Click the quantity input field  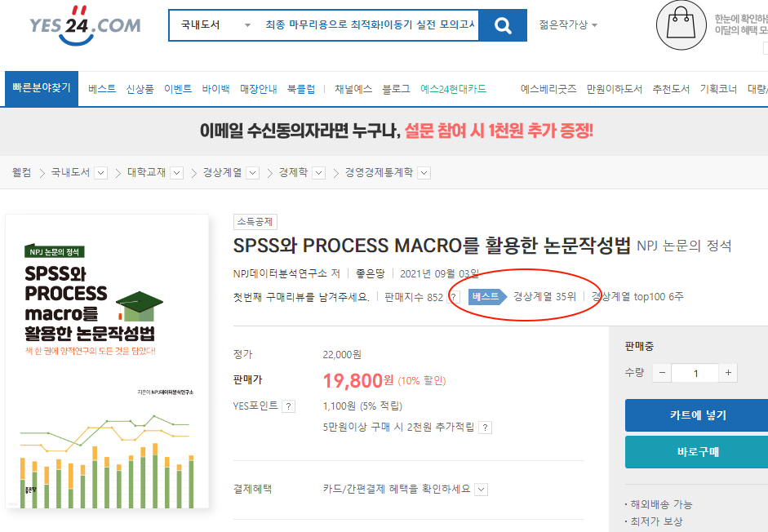(695, 373)
